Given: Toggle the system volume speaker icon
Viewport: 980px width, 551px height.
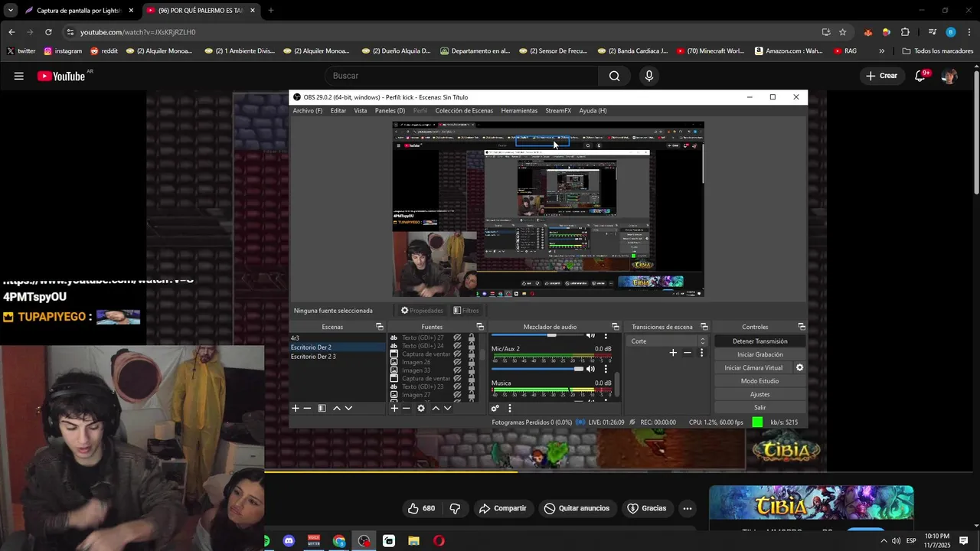Looking at the screenshot, I should [896, 541].
